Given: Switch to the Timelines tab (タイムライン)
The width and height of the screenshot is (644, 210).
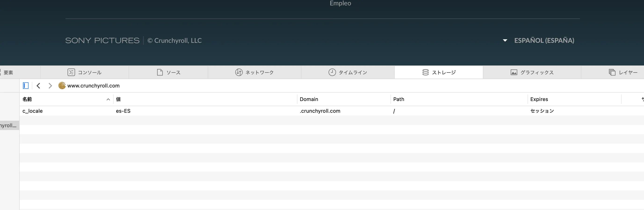Looking at the screenshot, I should (x=348, y=72).
